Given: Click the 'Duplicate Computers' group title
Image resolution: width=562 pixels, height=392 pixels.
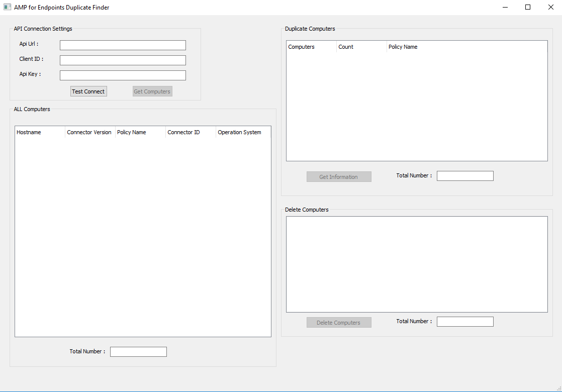Looking at the screenshot, I should click(x=310, y=29).
